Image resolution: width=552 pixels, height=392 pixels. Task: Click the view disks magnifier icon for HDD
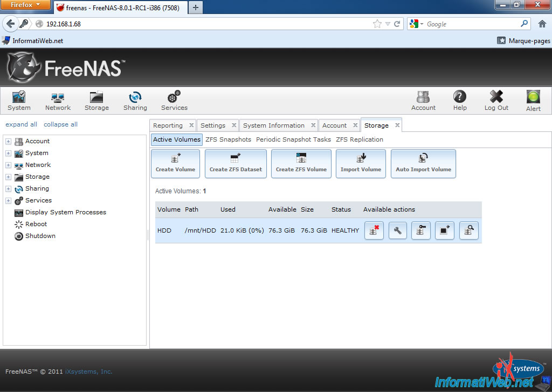point(468,230)
